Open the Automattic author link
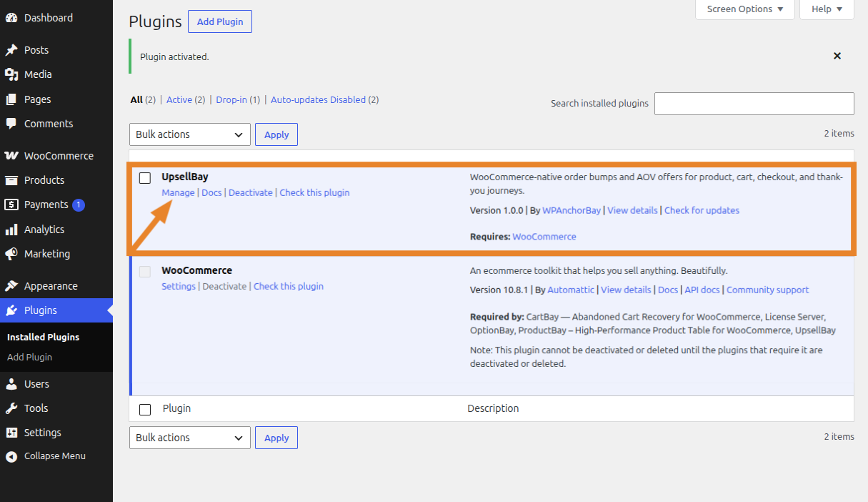 pos(571,290)
